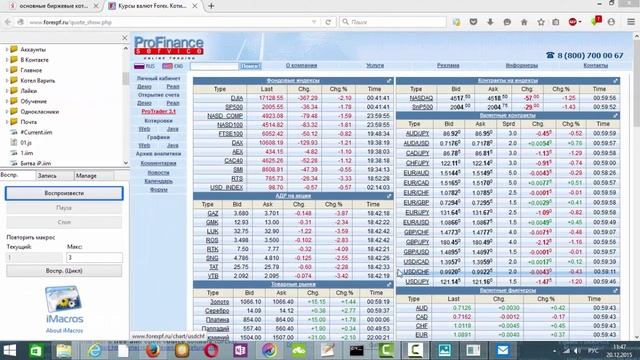This screenshot has height=360, width=640.
Task: Open OneNote from the taskbar
Action: pyautogui.click(x=240, y=351)
